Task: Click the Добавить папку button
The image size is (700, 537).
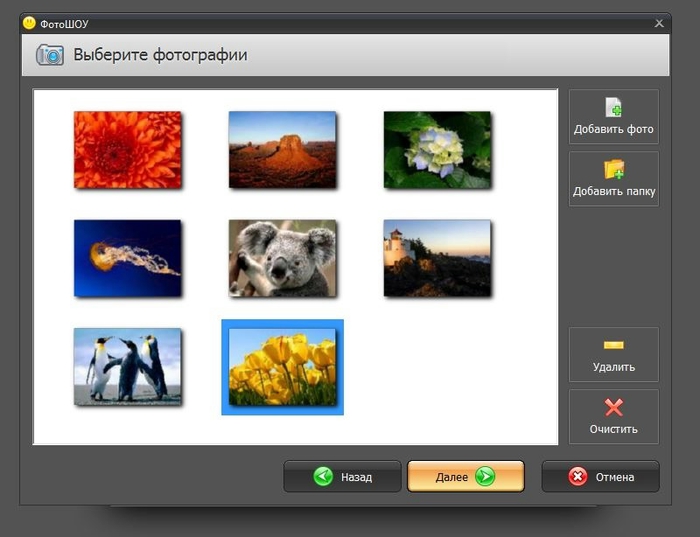Action: click(613, 179)
